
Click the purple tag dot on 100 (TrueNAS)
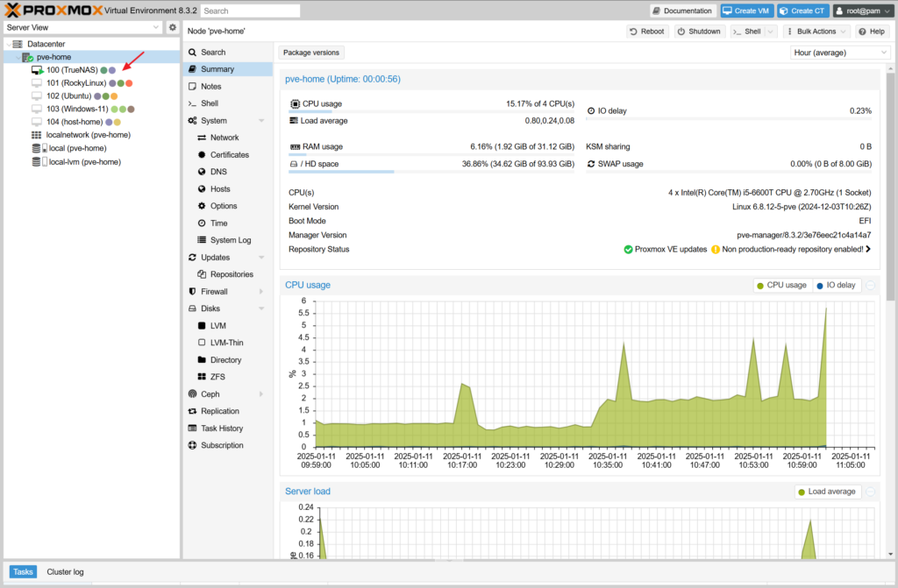click(x=112, y=70)
